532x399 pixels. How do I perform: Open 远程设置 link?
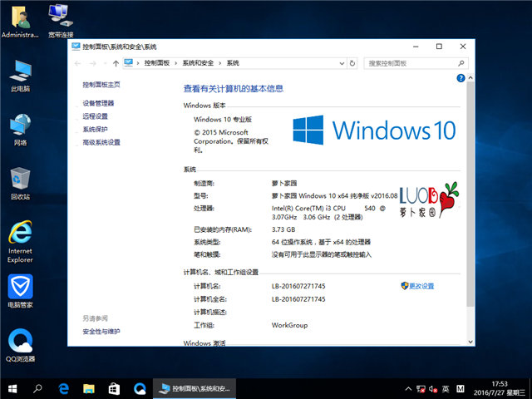[x=96, y=116]
